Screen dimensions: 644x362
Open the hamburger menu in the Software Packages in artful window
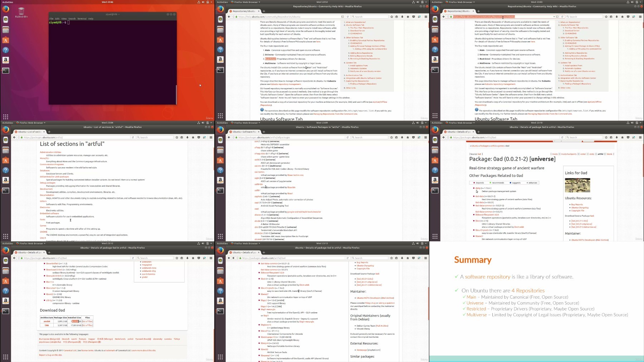[x=426, y=137]
